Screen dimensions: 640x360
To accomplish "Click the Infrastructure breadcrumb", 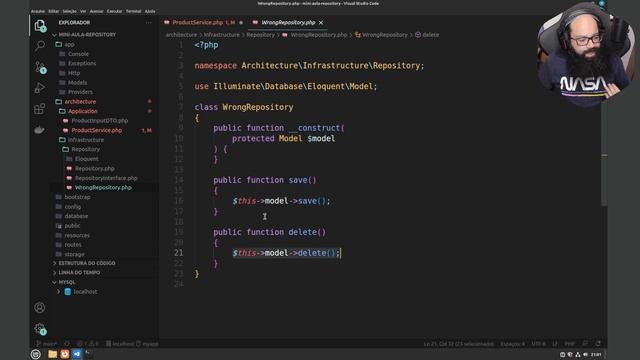I will tap(222, 35).
